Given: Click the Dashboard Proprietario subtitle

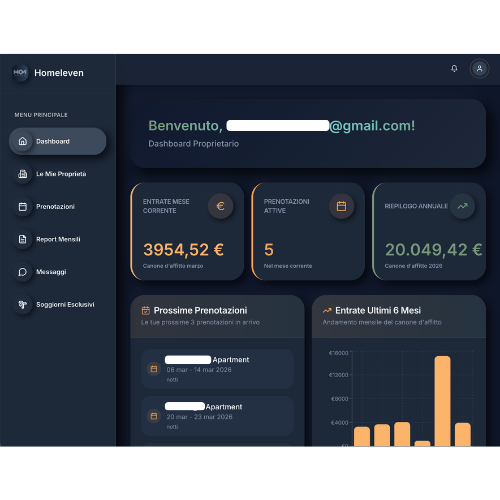Looking at the screenshot, I should pyautogui.click(x=194, y=144).
